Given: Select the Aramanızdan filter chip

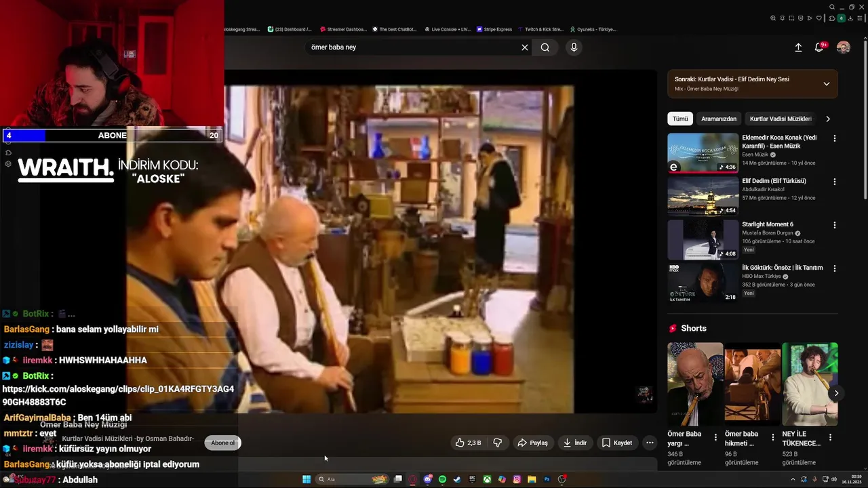Looking at the screenshot, I should (719, 119).
